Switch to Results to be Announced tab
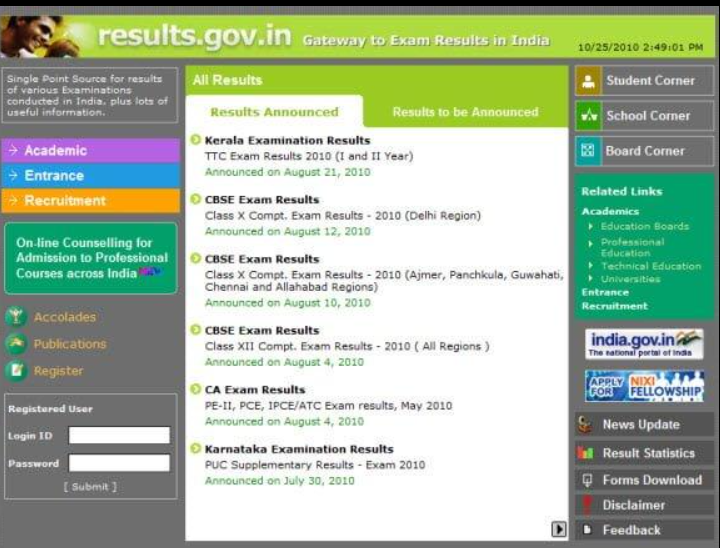This screenshot has width=720, height=548. pos(465,112)
